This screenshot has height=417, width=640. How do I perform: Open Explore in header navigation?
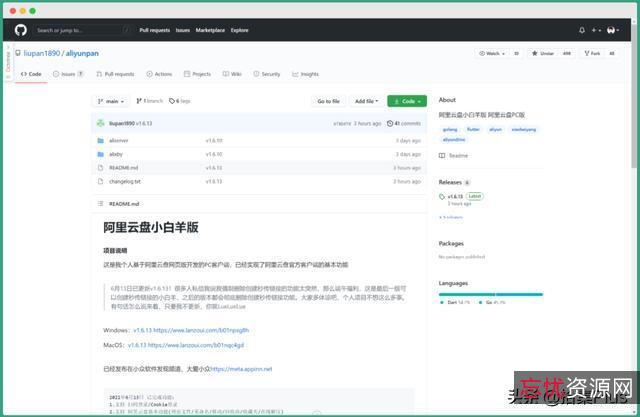click(x=239, y=30)
